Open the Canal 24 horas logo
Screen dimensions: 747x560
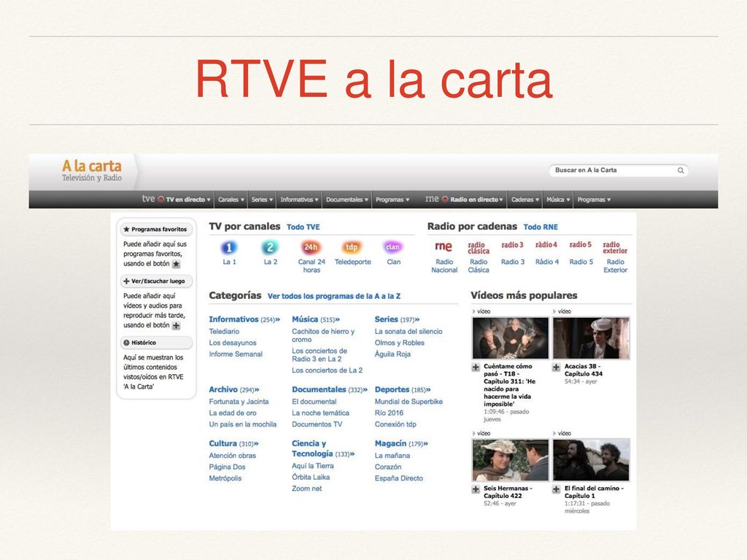coord(311,247)
